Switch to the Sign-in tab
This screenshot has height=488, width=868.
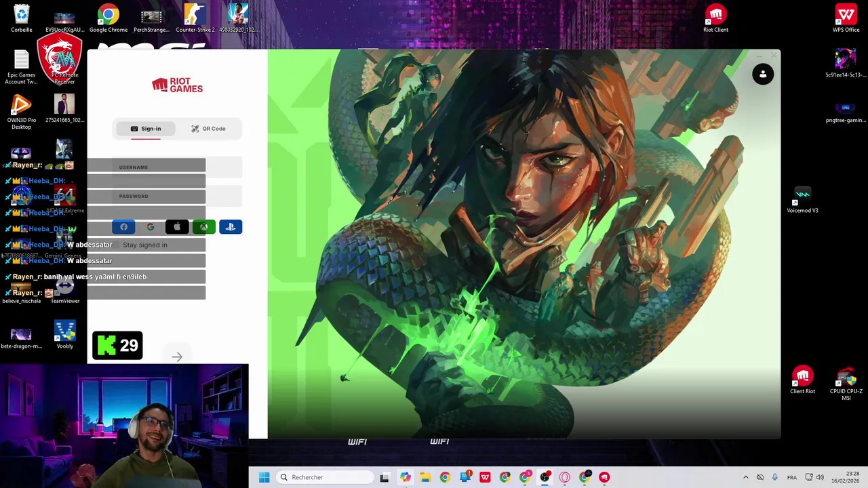click(146, 129)
